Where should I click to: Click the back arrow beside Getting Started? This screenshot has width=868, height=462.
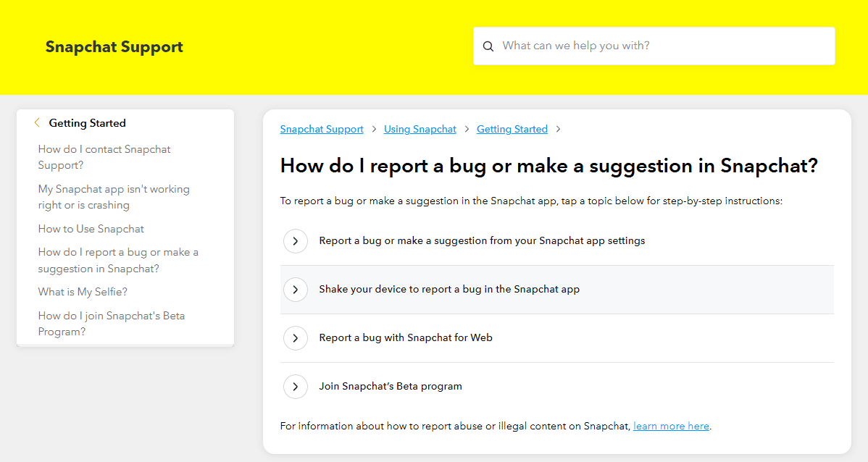37,123
